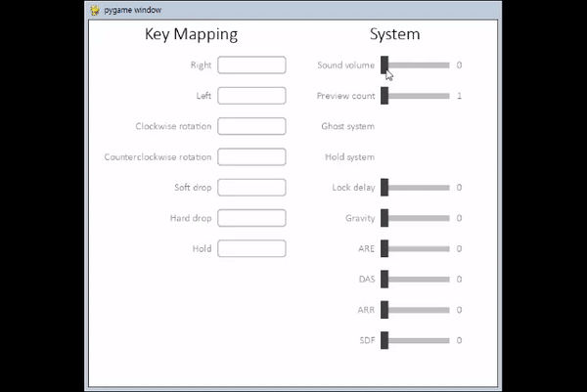587x392 pixels.
Task: Click the DAS label
Action: click(367, 280)
